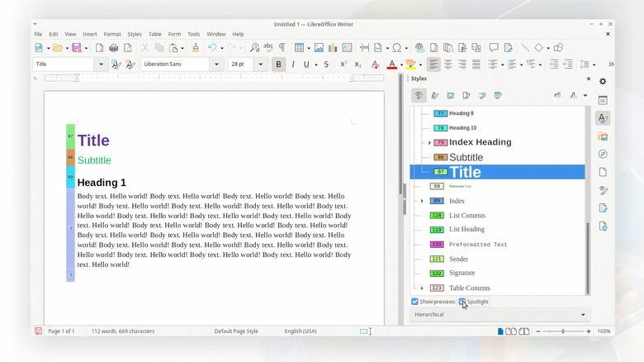Toggle the Spotlight checkbox
The image size is (644, 362).
(463, 302)
